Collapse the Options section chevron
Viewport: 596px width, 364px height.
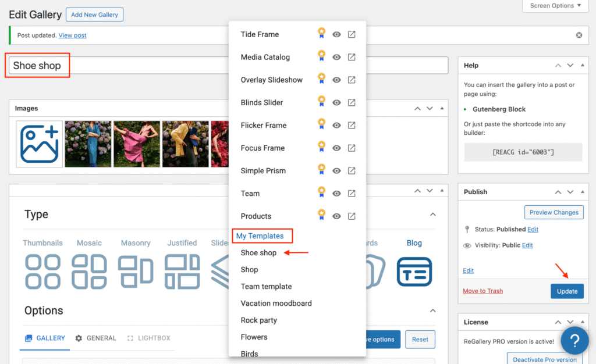pos(432,311)
